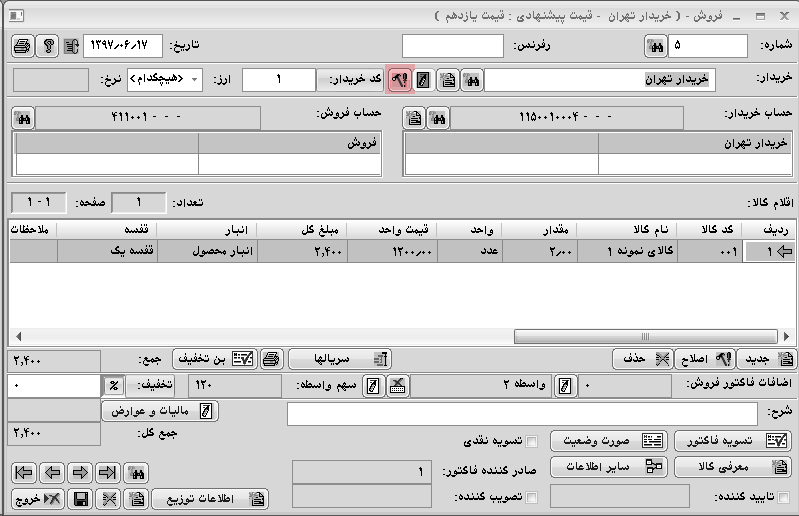Toggle the percent discount button
This screenshot has height=516, width=799.
pyautogui.click(x=112, y=384)
